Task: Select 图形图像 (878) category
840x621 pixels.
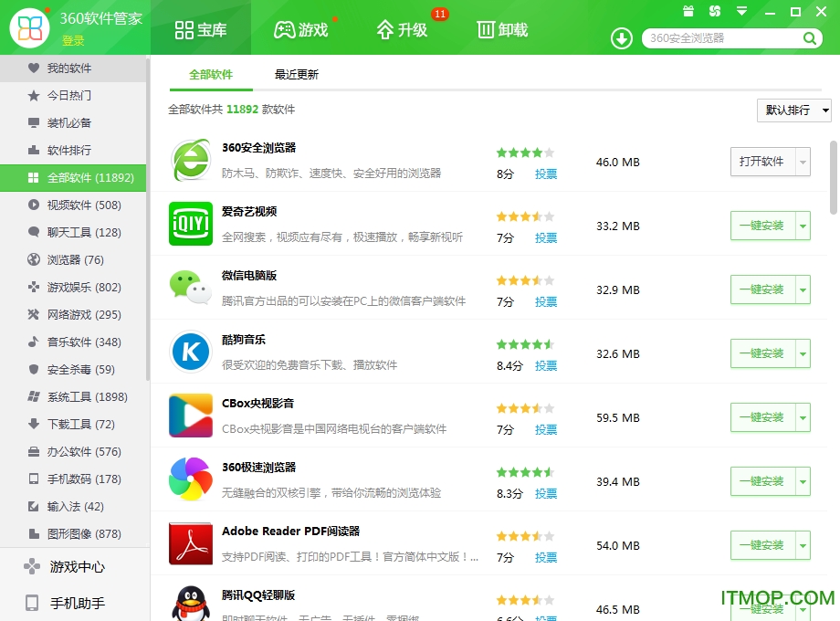Action: [x=73, y=533]
